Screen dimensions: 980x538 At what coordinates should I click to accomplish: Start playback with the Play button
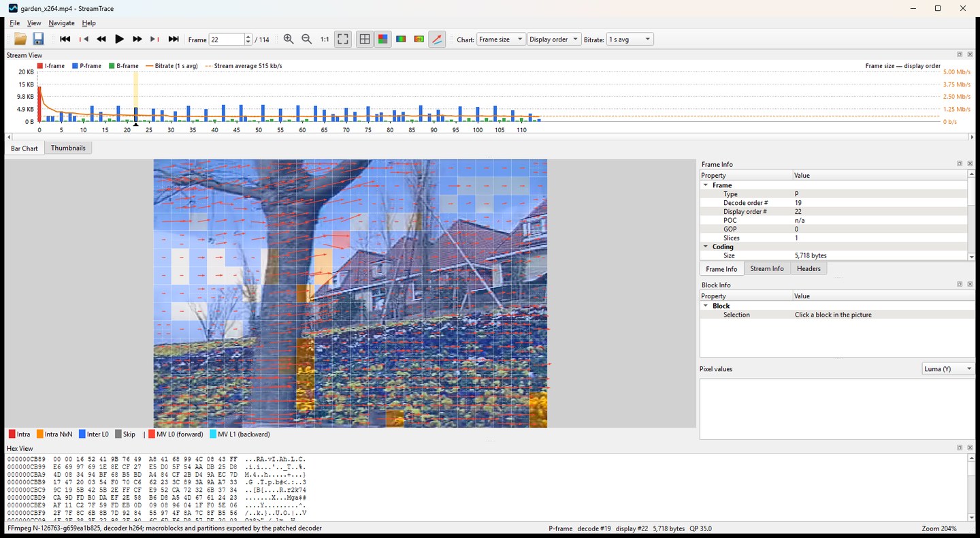(120, 39)
